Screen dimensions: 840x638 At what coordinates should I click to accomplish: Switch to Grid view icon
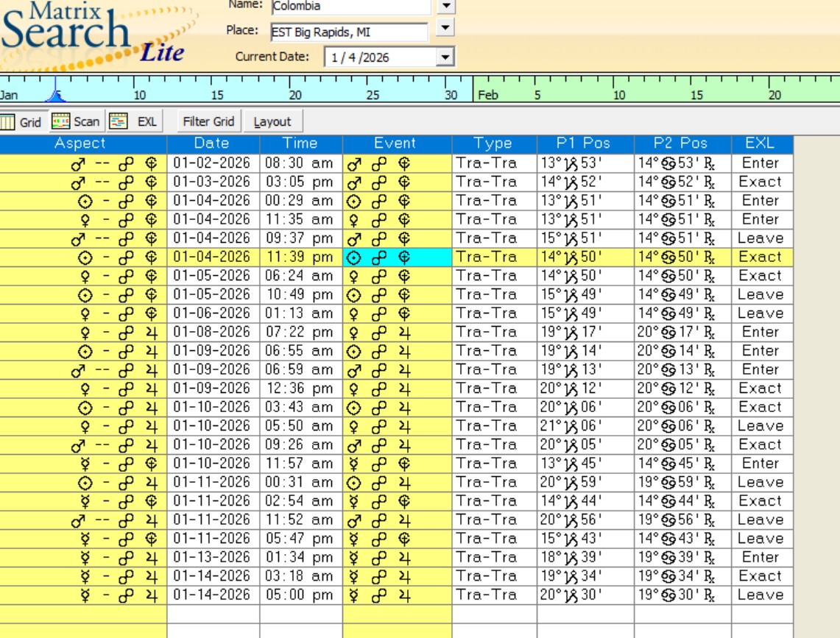click(7, 121)
